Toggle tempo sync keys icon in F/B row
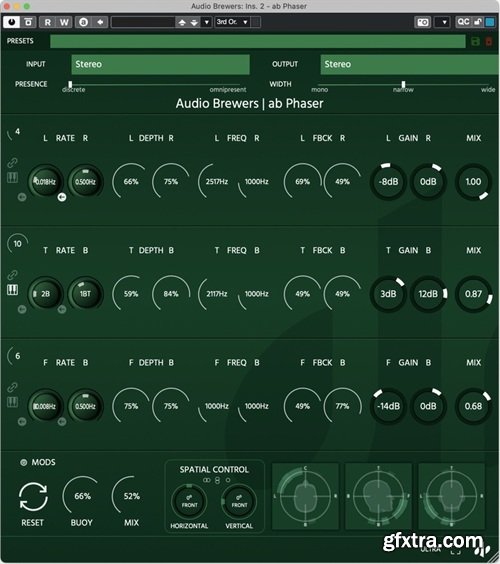Screen dimensions: 500x564 coord(13,402)
